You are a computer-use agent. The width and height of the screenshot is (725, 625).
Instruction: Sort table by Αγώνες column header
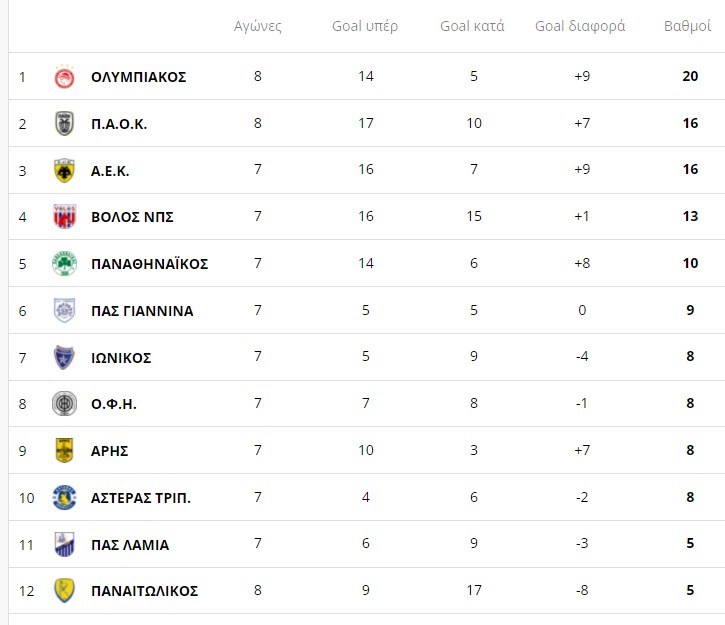point(257,26)
